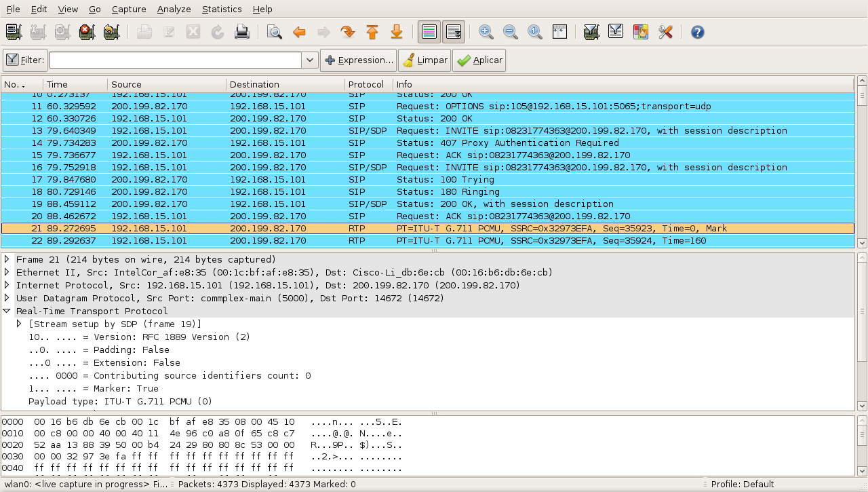
Task: Click the Profile: Default status entry
Action: tap(743, 484)
